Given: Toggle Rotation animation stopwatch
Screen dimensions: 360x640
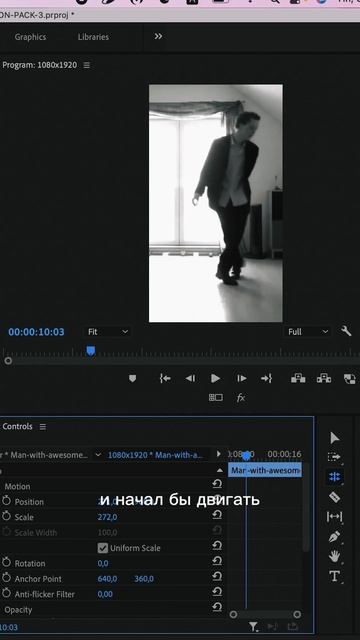Looking at the screenshot, I should [x=6, y=563].
